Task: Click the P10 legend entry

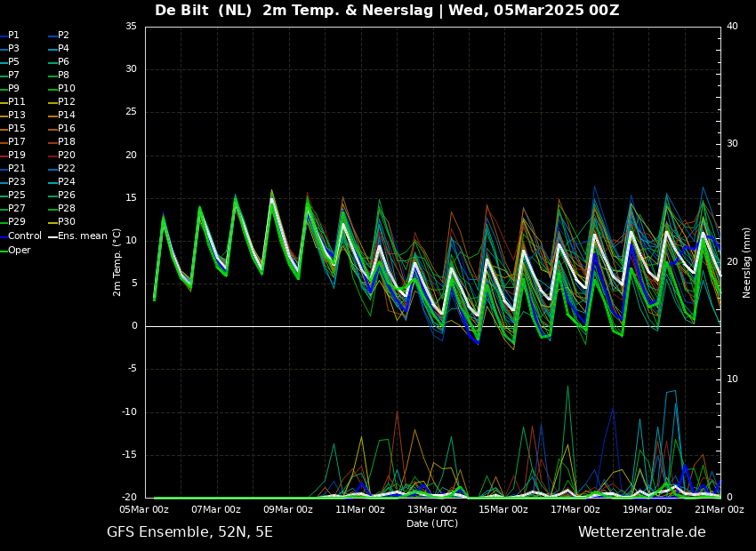Action: 67,88
